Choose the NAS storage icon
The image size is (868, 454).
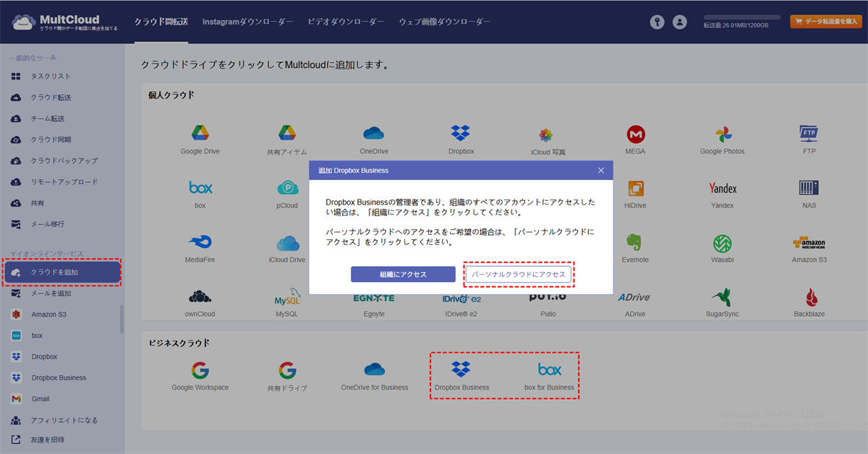point(809,188)
